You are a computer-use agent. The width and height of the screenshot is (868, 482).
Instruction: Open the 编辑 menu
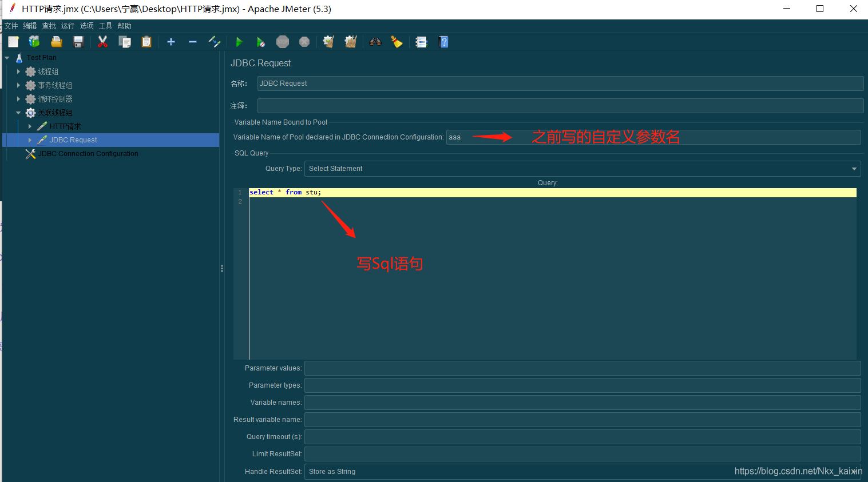[x=30, y=26]
